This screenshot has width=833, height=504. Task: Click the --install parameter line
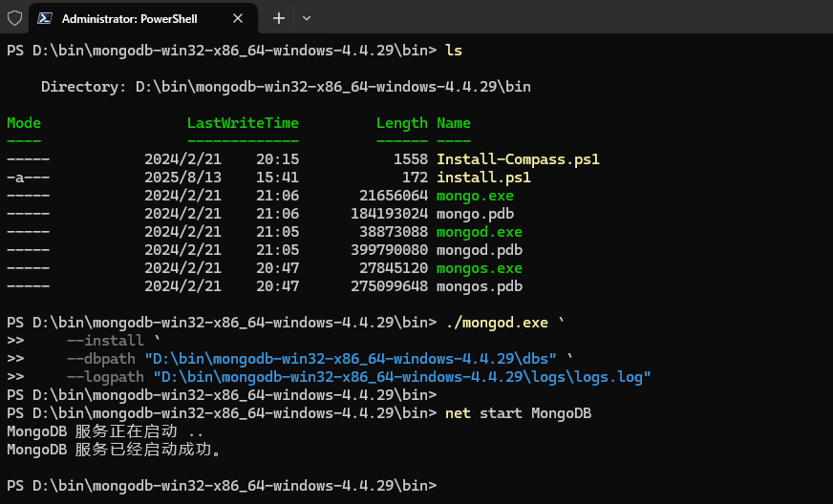pyautogui.click(x=105, y=341)
